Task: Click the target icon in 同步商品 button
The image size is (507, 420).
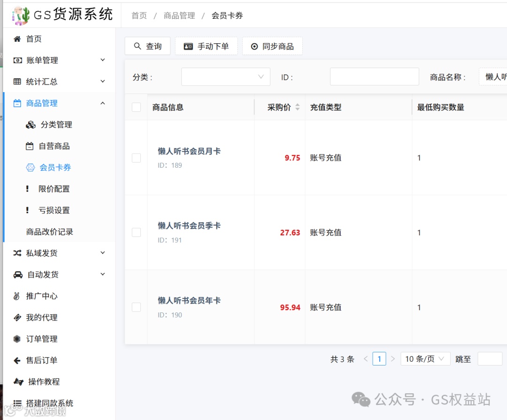Action: click(x=254, y=47)
